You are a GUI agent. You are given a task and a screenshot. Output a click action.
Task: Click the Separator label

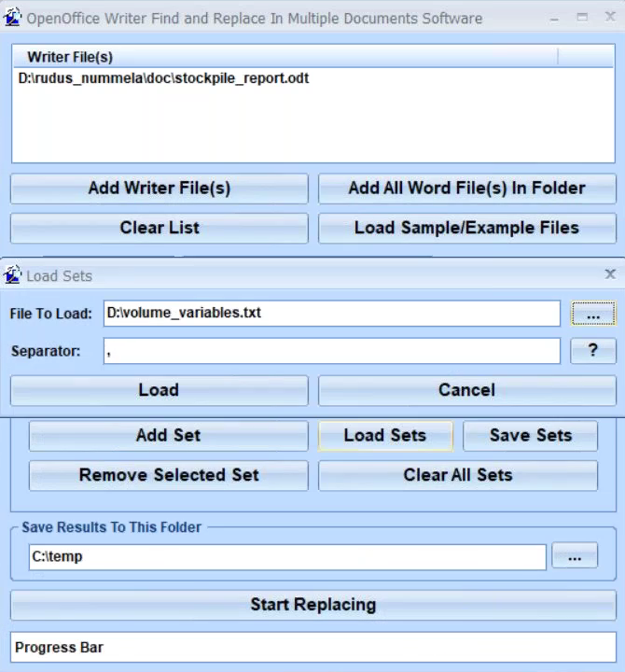point(46,352)
